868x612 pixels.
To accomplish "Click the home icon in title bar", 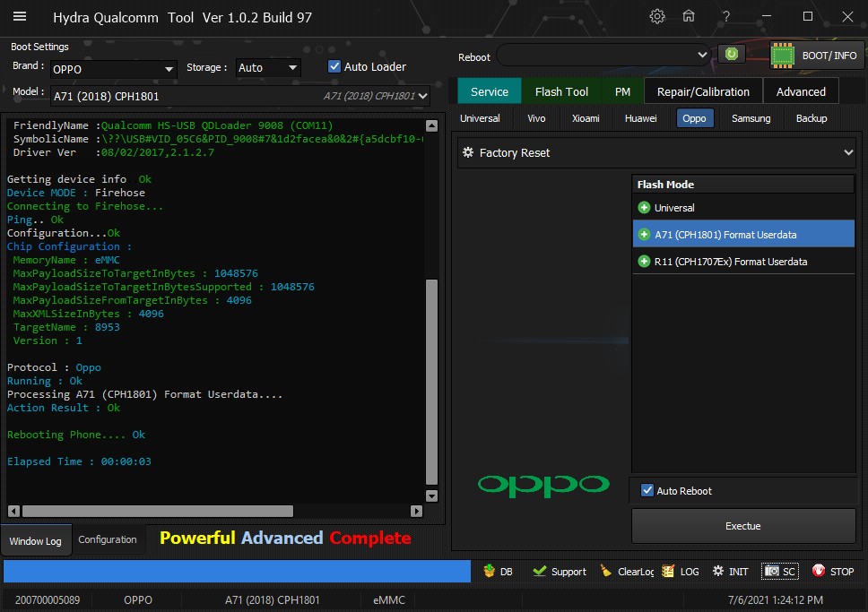I will pyautogui.click(x=689, y=17).
